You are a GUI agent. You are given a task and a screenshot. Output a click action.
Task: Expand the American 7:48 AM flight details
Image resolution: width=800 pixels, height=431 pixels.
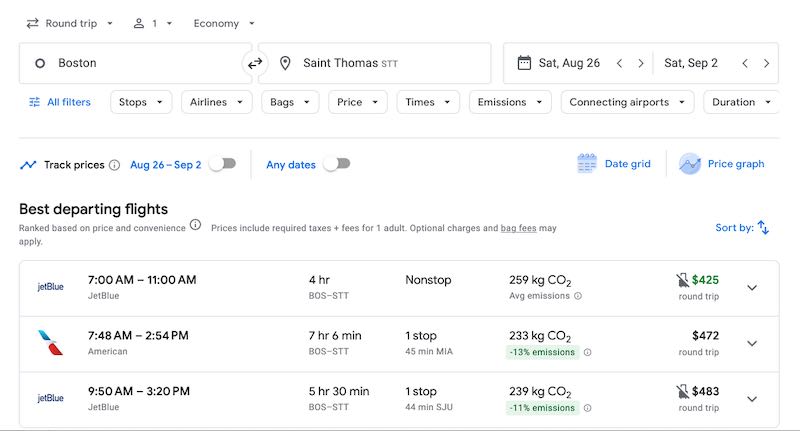752,344
